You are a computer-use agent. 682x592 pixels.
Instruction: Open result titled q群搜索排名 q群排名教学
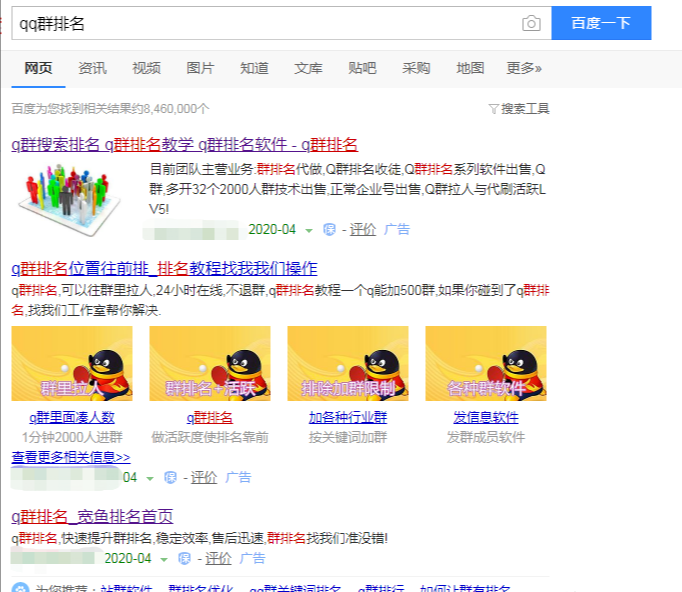tap(184, 144)
